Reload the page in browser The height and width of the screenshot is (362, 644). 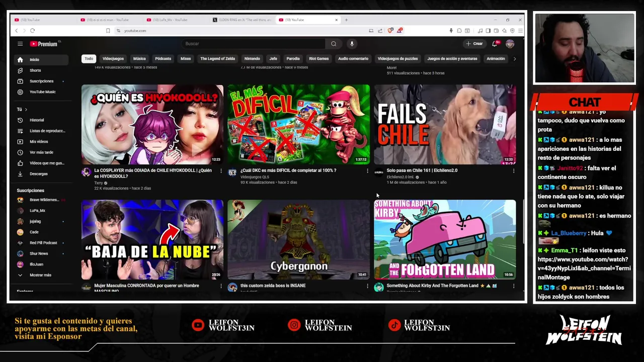pyautogui.click(x=32, y=31)
